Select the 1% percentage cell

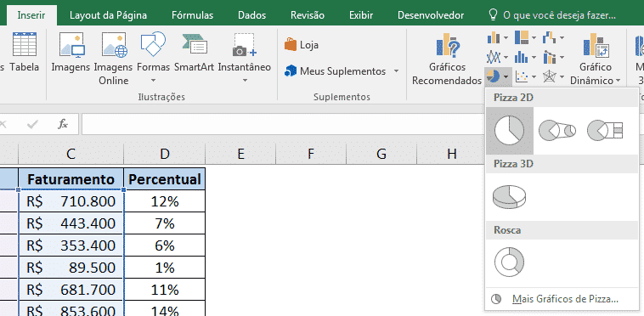(164, 268)
